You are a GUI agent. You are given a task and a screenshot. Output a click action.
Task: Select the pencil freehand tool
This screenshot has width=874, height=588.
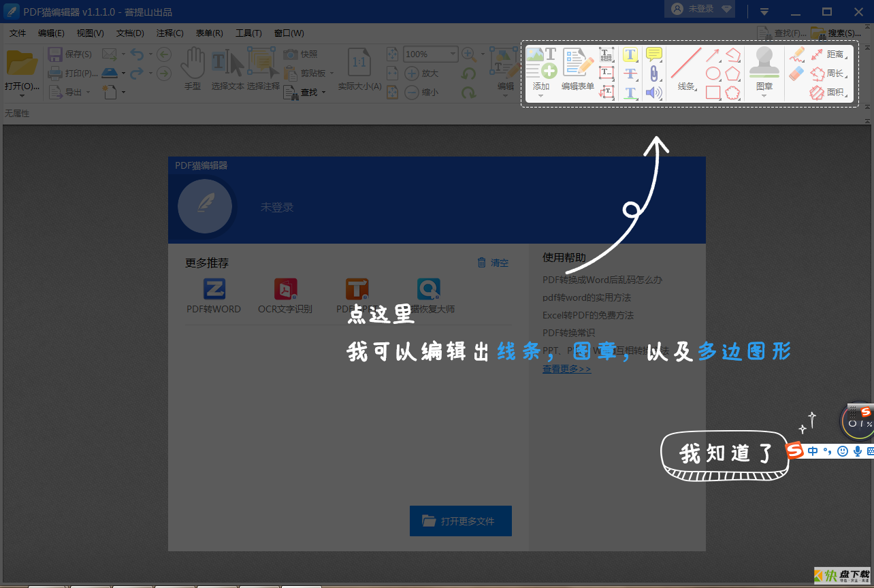pyautogui.click(x=797, y=54)
